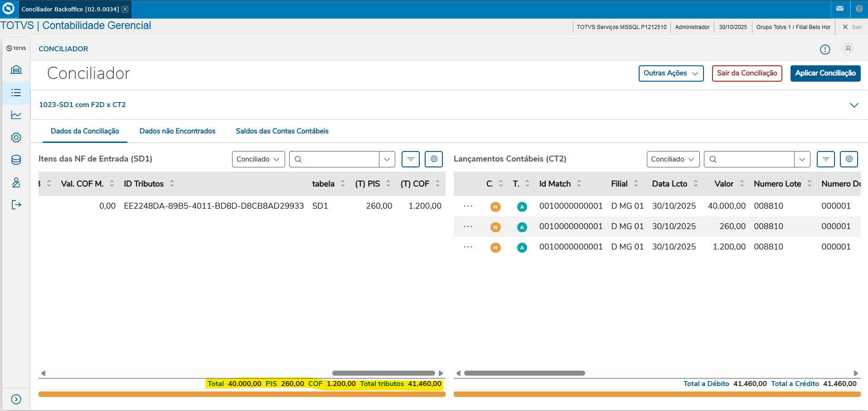Open the Conciliado dropdown for CT2 entries
The width and height of the screenshot is (868, 411).
pos(673,159)
